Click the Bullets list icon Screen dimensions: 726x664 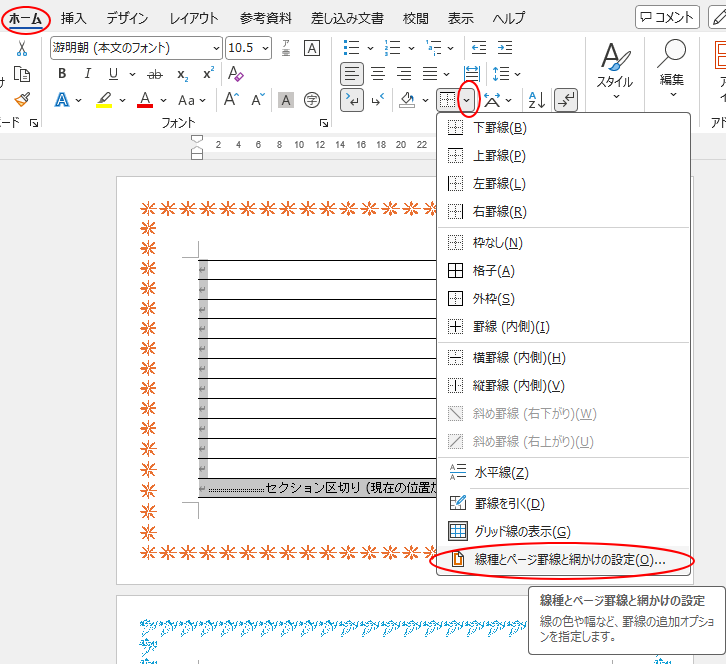pos(351,48)
